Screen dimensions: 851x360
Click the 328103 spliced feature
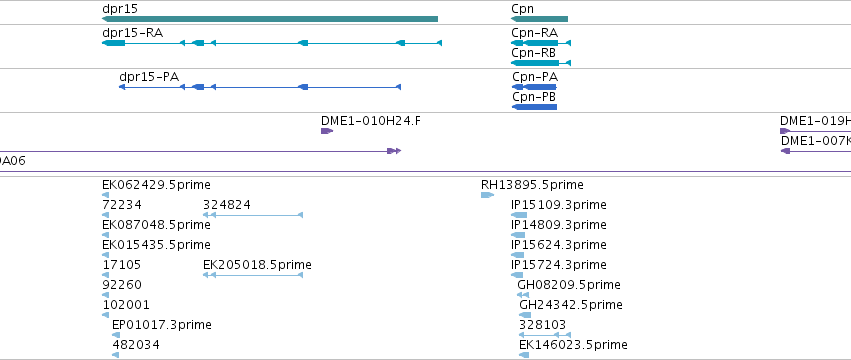(545, 335)
